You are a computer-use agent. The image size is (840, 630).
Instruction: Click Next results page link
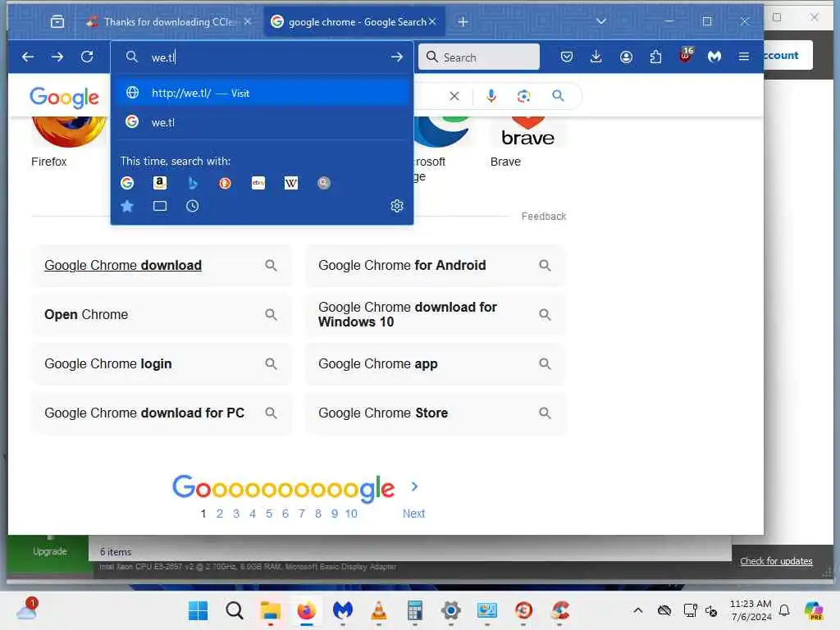413,514
